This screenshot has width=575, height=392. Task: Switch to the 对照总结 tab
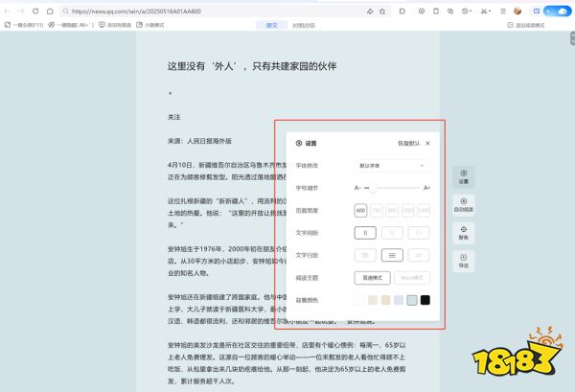304,25
